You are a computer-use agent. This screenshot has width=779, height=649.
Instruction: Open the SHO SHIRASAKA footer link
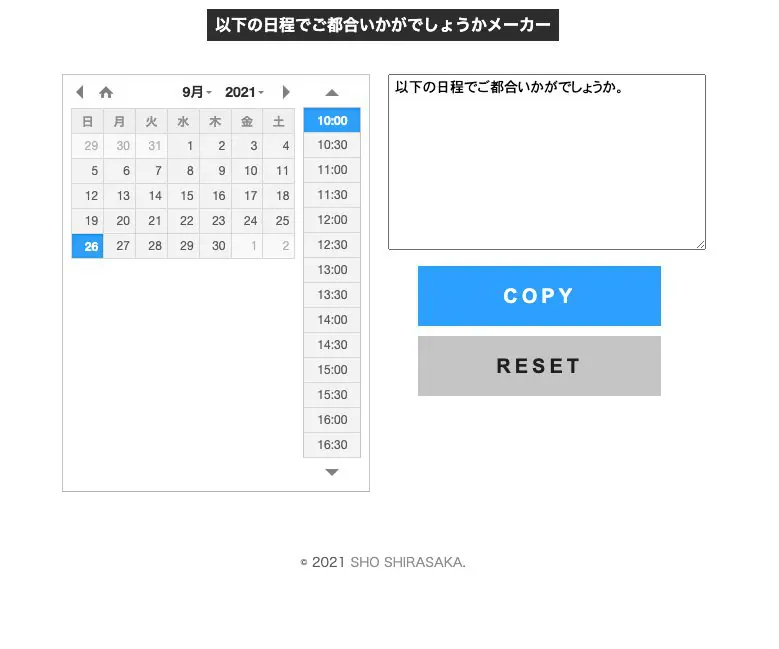(407, 562)
